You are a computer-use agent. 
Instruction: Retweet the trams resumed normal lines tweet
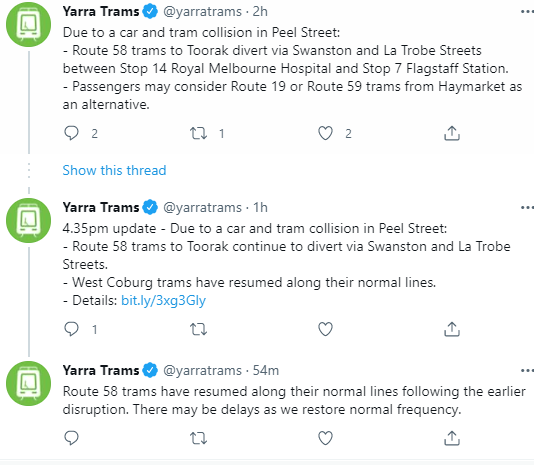tap(198, 438)
